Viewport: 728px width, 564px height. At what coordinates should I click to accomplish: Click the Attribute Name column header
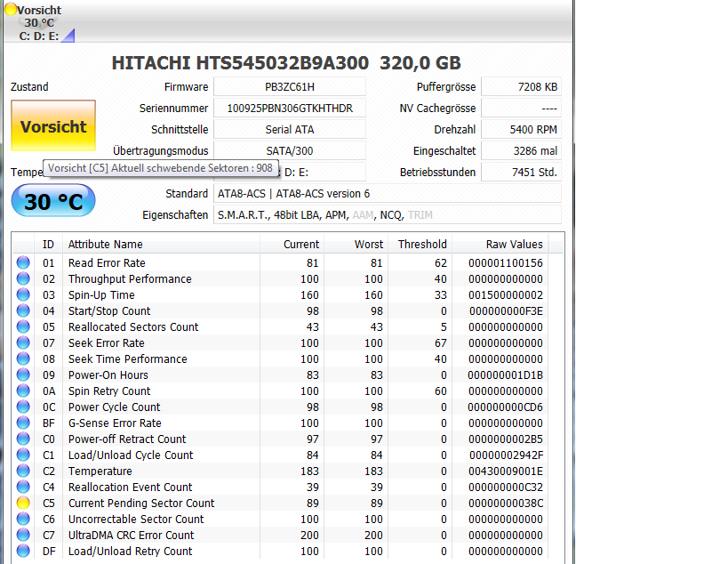[161, 244]
